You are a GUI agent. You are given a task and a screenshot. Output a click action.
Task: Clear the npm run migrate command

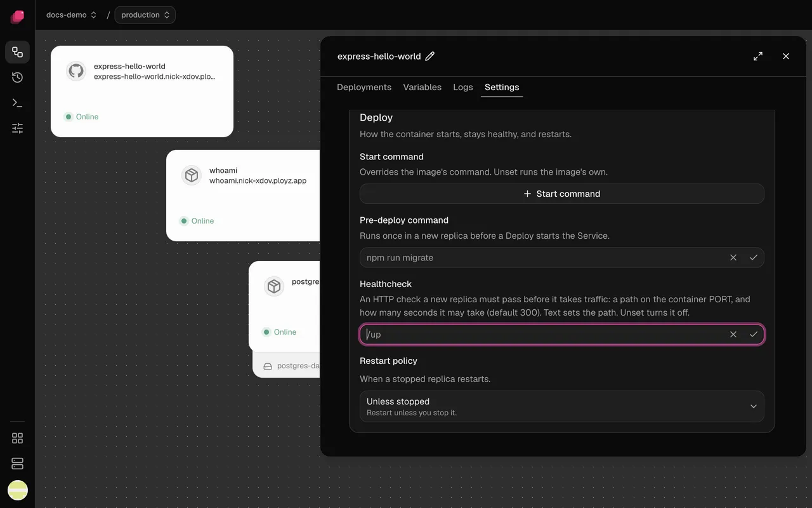click(733, 258)
